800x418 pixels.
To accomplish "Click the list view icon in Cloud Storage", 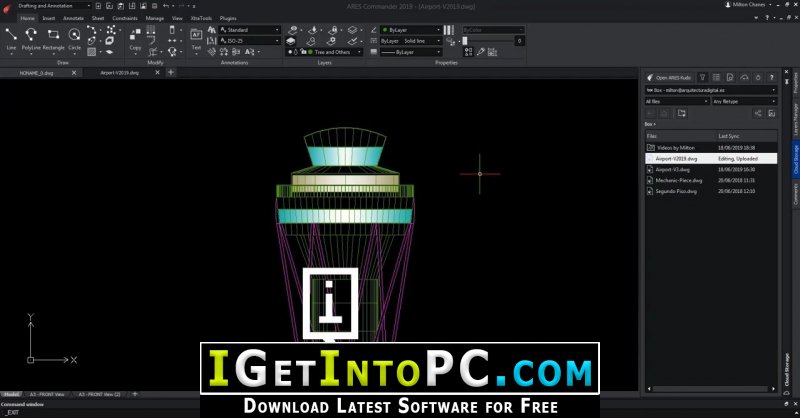I will [716, 78].
